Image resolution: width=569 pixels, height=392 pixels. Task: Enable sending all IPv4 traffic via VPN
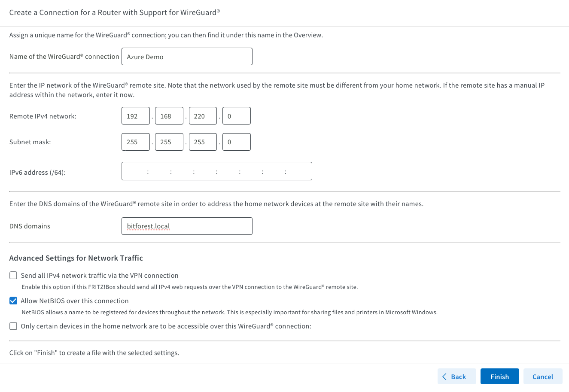(x=13, y=276)
